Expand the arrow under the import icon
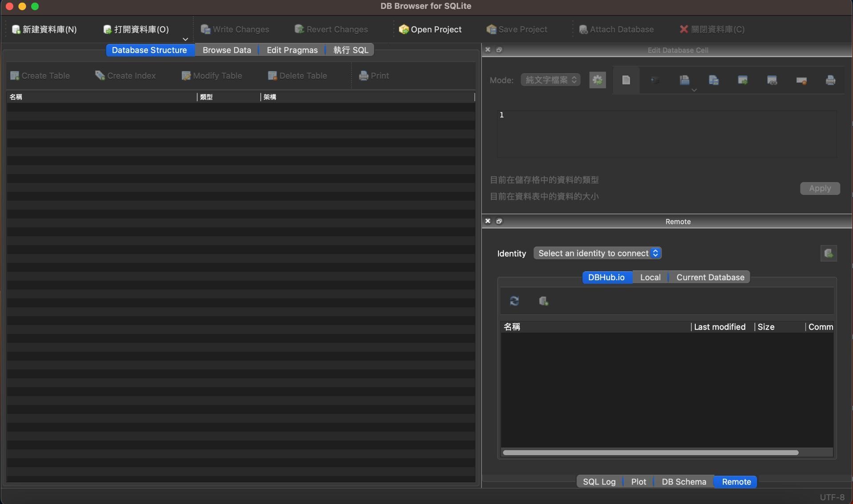 point(694,90)
